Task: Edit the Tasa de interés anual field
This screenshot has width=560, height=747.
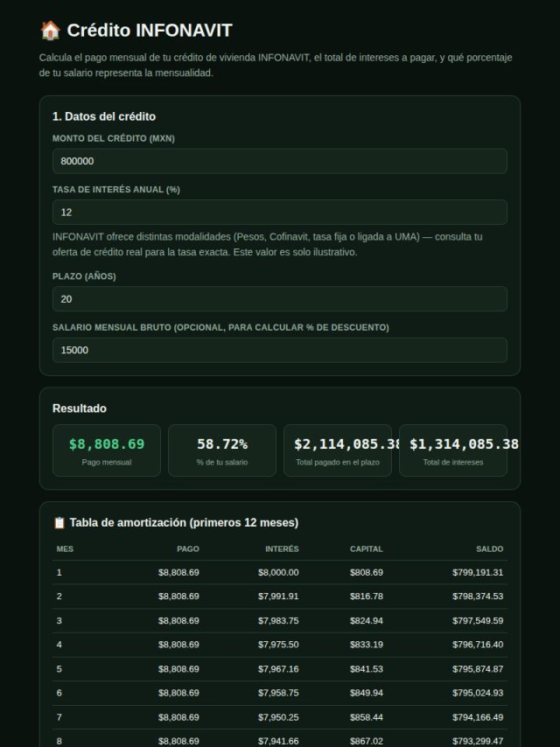Action: [x=280, y=212]
